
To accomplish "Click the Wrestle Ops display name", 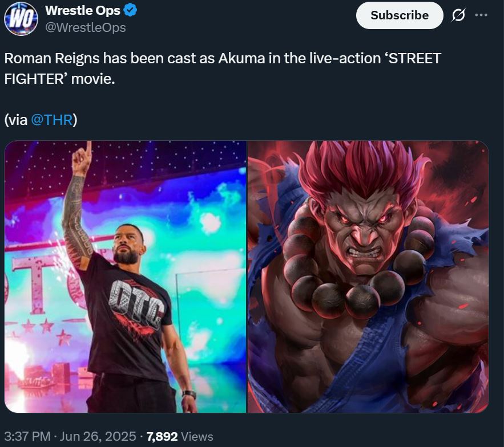I will point(82,10).
